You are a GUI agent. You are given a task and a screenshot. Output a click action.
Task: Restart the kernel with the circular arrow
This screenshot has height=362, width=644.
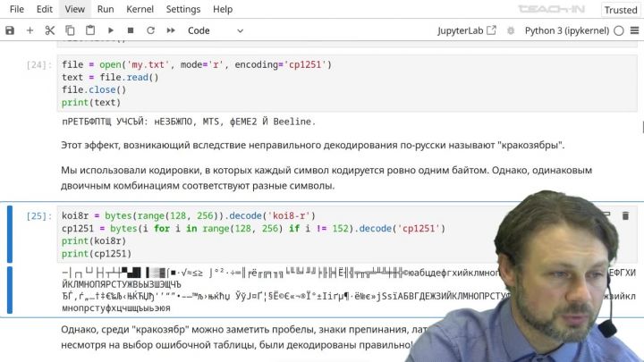(150, 30)
